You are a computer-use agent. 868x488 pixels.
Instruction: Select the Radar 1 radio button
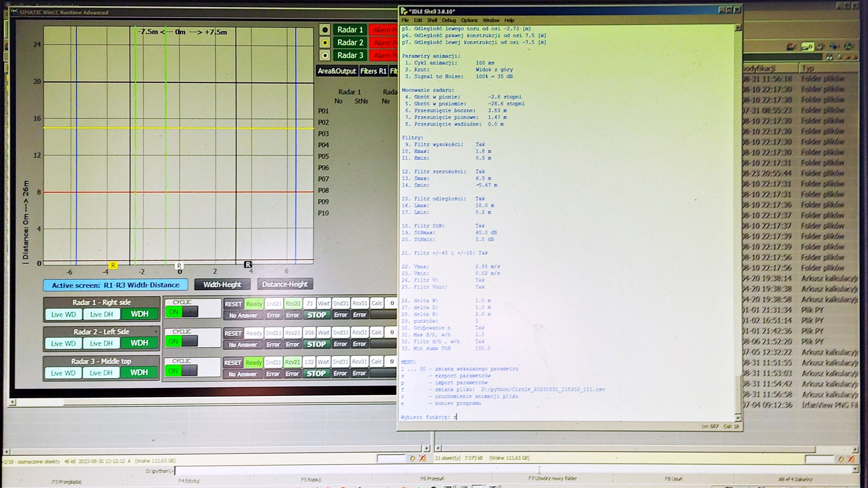325,30
